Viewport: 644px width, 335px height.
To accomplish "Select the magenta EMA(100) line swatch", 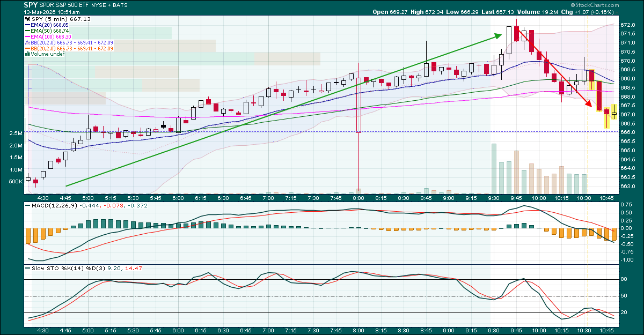I will coord(27,36).
